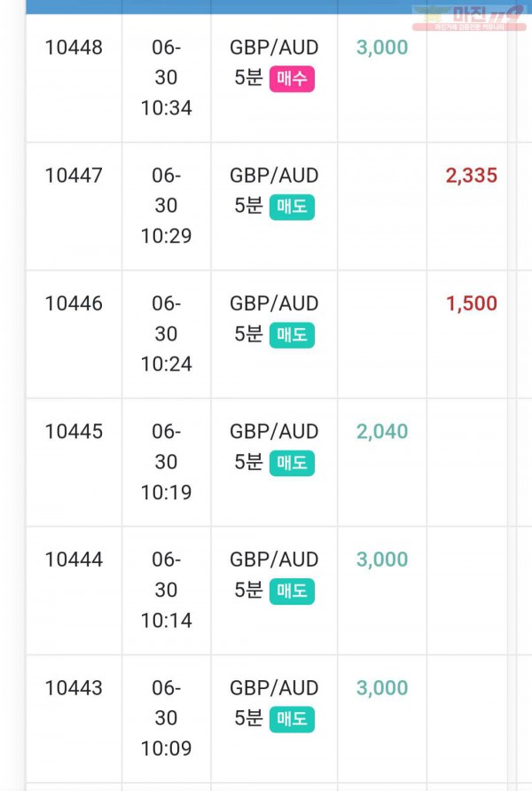Click the green 2,040 amount
The image size is (532, 791).
pyautogui.click(x=382, y=432)
